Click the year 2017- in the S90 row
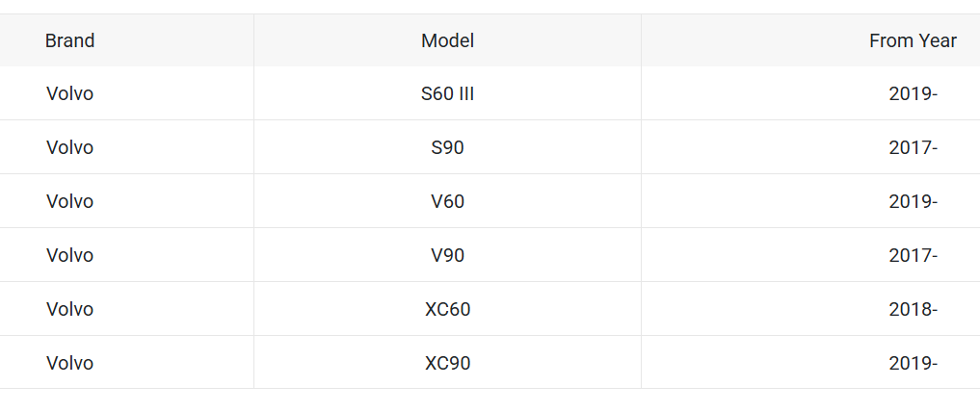Screen dimensions: 980x412 point(913,148)
